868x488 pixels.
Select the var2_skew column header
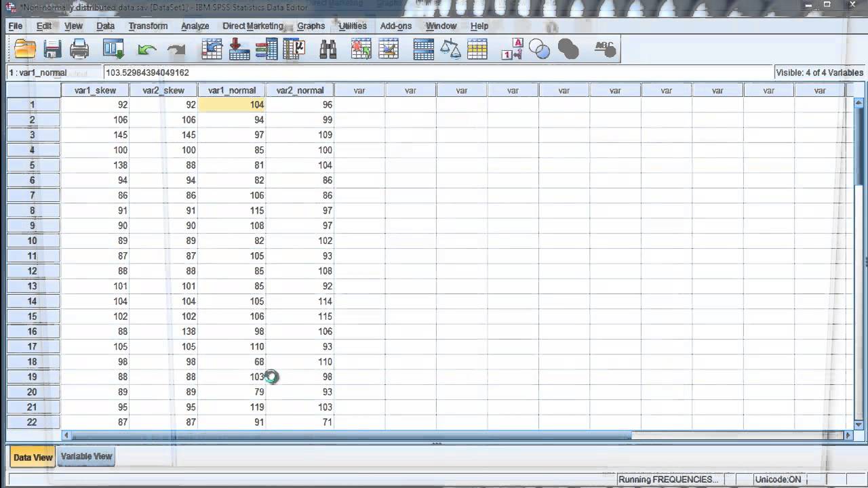coord(163,90)
